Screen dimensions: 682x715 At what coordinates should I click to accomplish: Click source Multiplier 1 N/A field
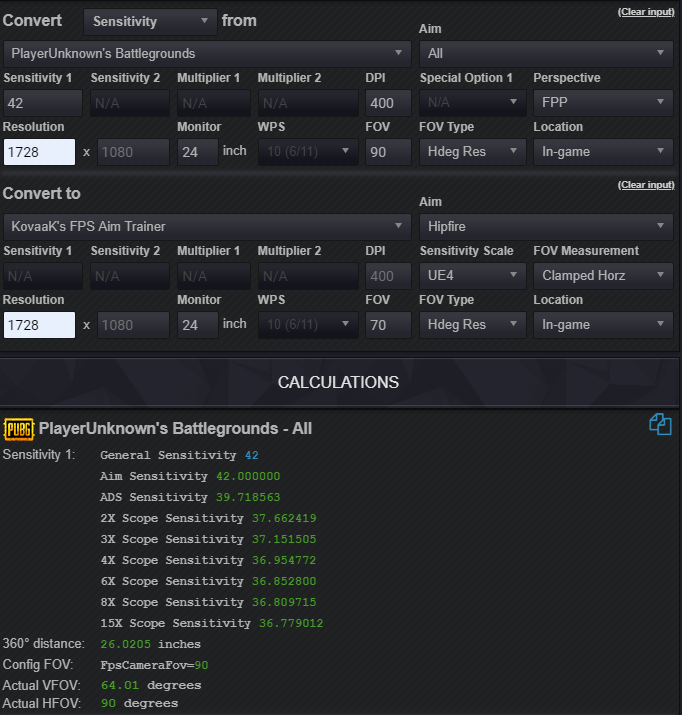click(214, 103)
